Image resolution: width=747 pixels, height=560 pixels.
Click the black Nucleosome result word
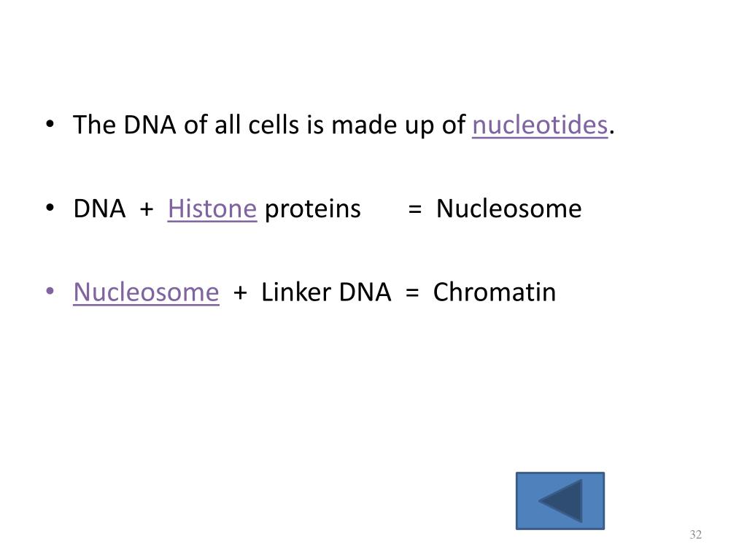click(x=508, y=209)
